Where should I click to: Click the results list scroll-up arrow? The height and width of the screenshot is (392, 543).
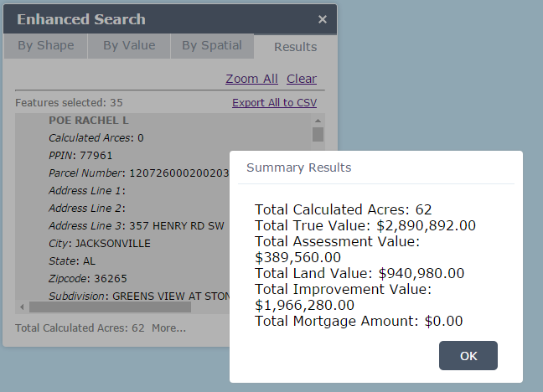point(318,120)
